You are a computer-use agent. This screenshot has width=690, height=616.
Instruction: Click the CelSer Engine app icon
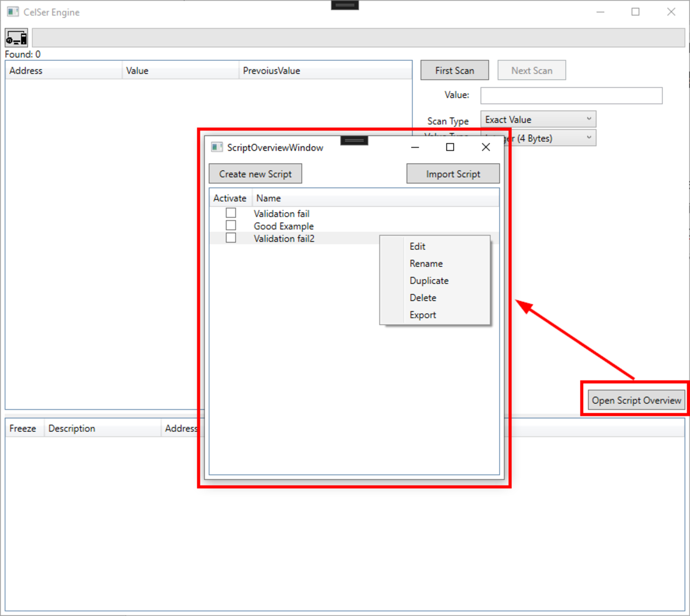(x=13, y=11)
